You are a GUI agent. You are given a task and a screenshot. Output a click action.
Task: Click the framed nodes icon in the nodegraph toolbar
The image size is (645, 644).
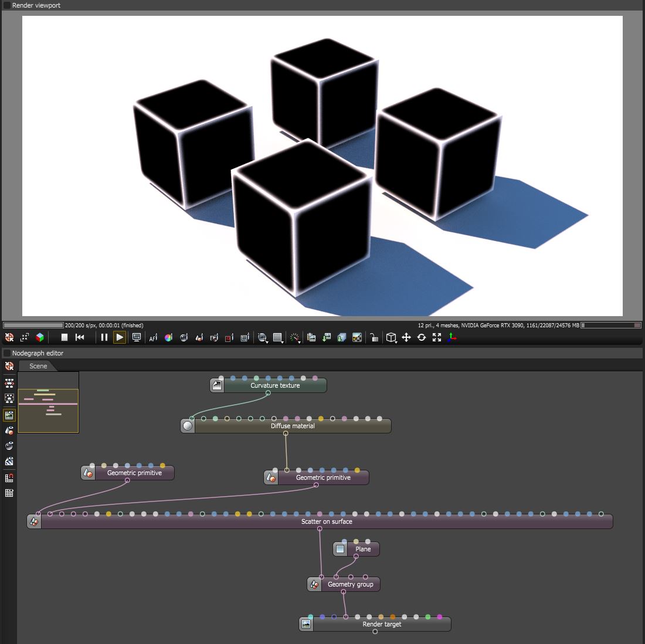(x=9, y=398)
